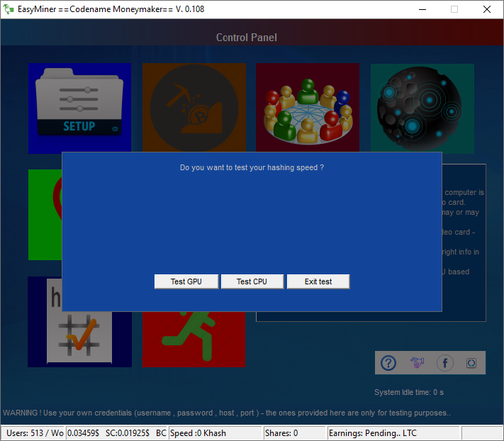Minimize the EasyMiner window

[422, 9]
